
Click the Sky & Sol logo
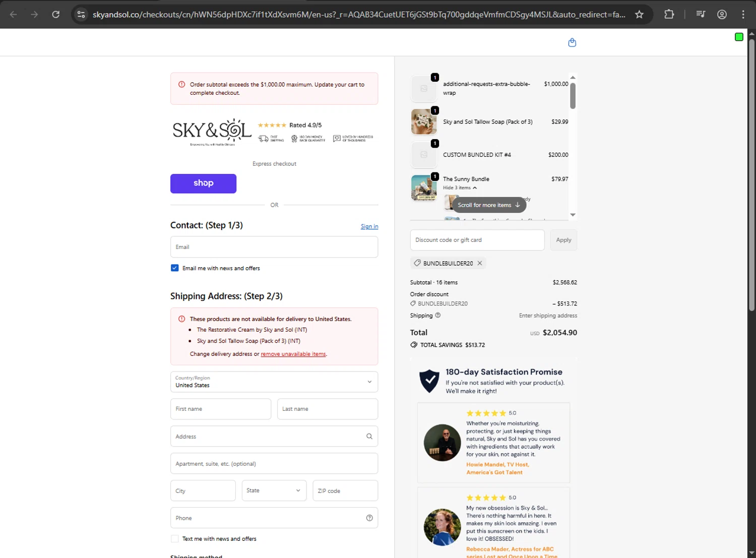[x=212, y=132]
